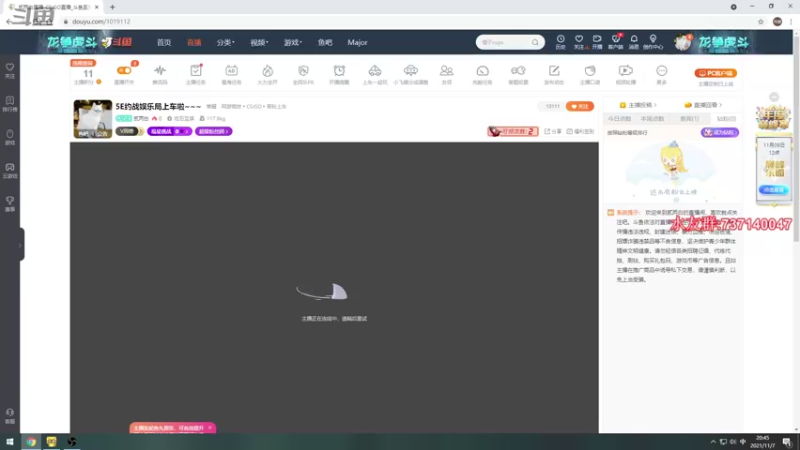
Task: Click the purple 成为钻粉 button
Action: pos(719,132)
